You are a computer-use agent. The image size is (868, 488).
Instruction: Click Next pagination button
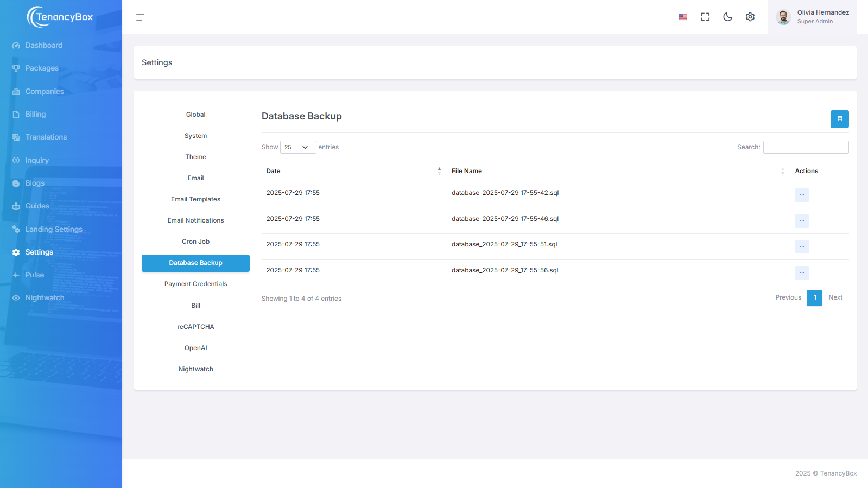click(835, 297)
